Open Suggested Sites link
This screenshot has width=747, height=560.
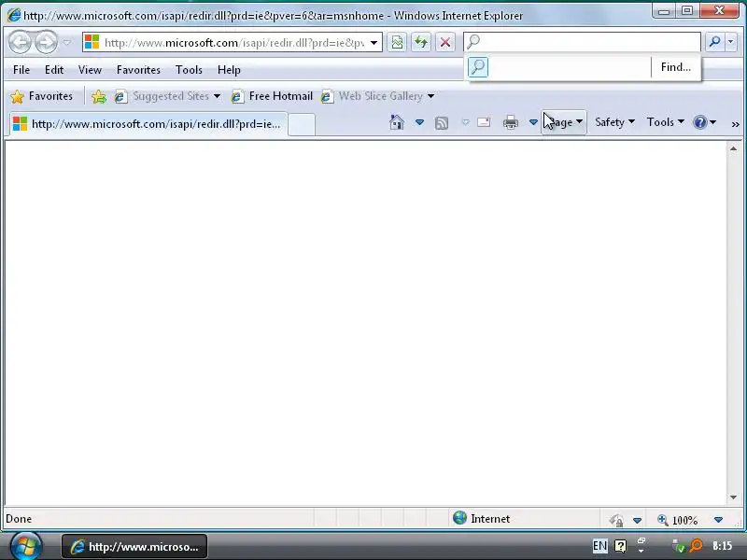[x=162, y=96]
